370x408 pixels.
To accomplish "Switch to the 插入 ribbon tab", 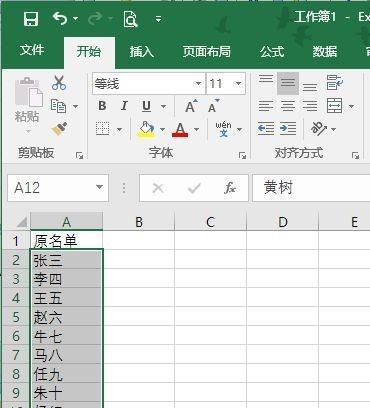I will pos(142,52).
